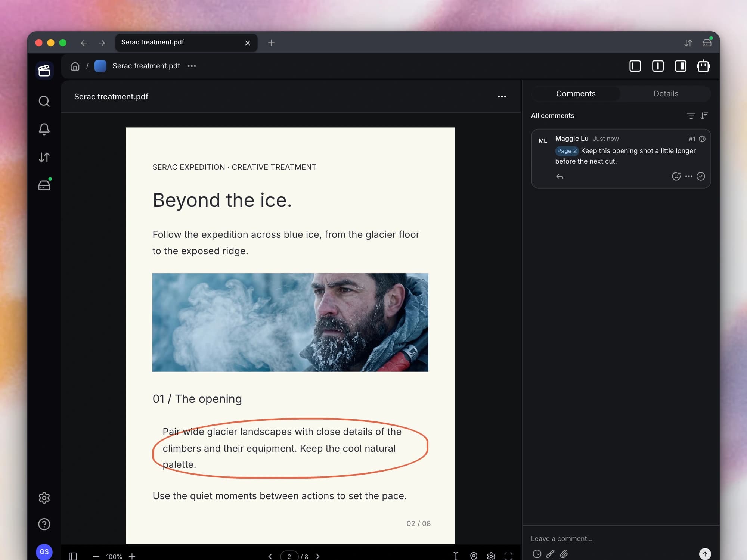Image resolution: width=747 pixels, height=560 pixels.
Task: Open the transfers arrows icon in left sidebar
Action: (x=44, y=157)
